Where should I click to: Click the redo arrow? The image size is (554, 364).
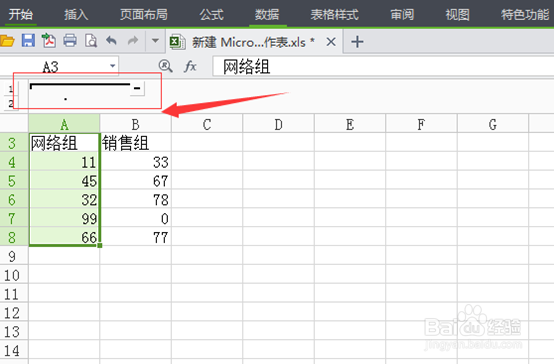point(133,41)
